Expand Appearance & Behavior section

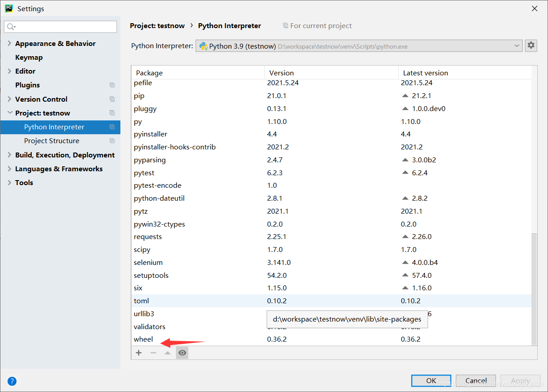9,43
